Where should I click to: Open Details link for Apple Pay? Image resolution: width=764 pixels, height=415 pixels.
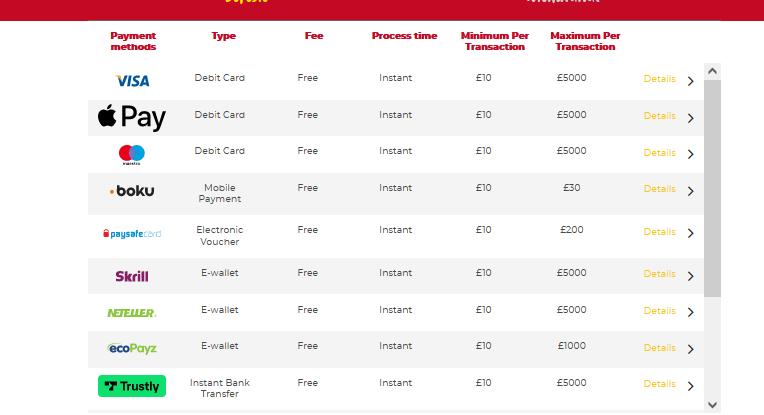(659, 116)
